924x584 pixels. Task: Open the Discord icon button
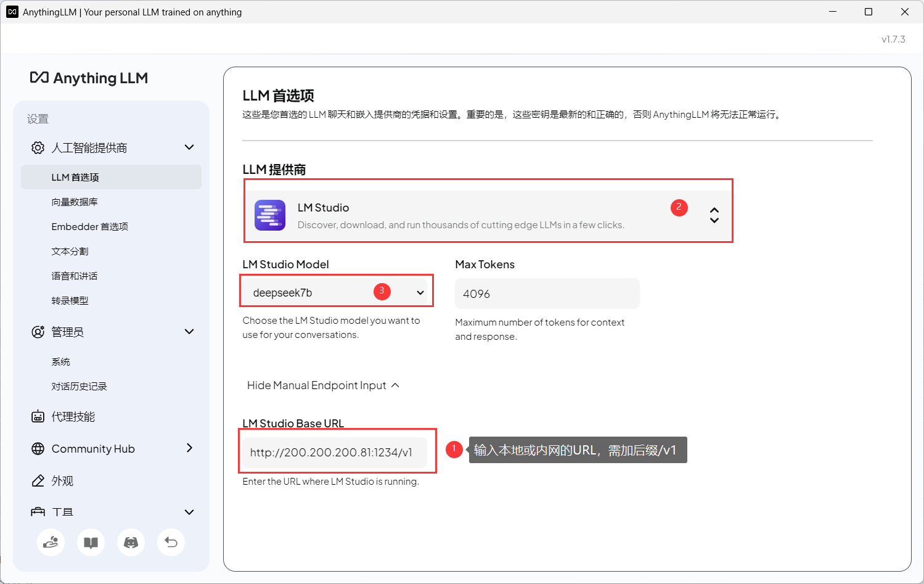click(131, 542)
